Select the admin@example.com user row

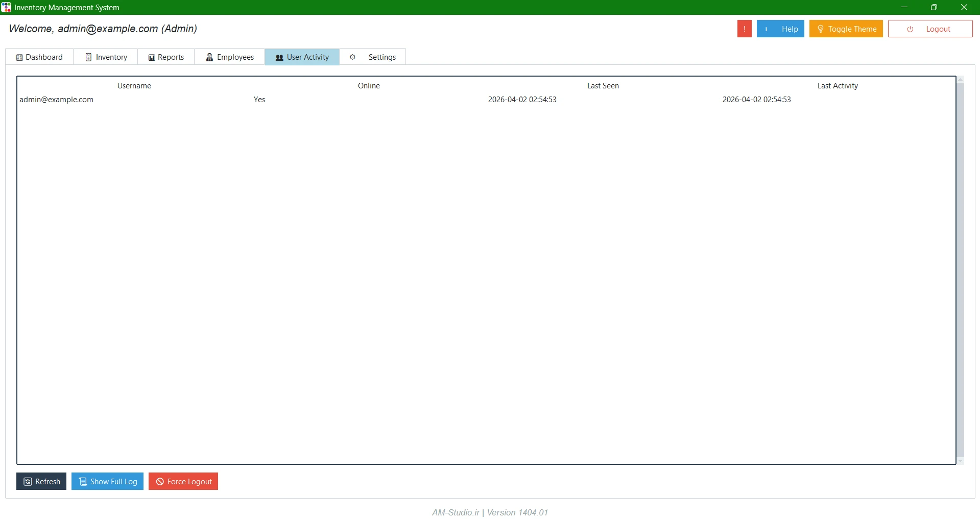click(x=486, y=100)
